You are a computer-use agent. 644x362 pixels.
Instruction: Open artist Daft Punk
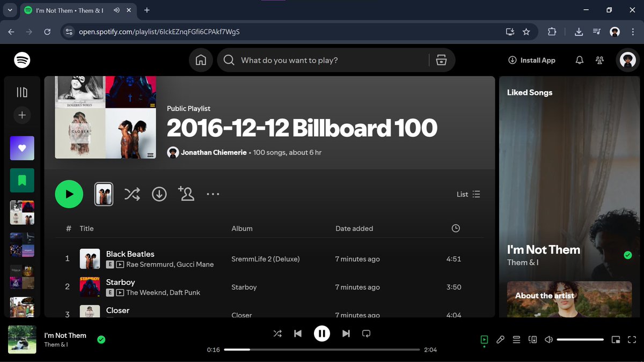click(x=185, y=292)
